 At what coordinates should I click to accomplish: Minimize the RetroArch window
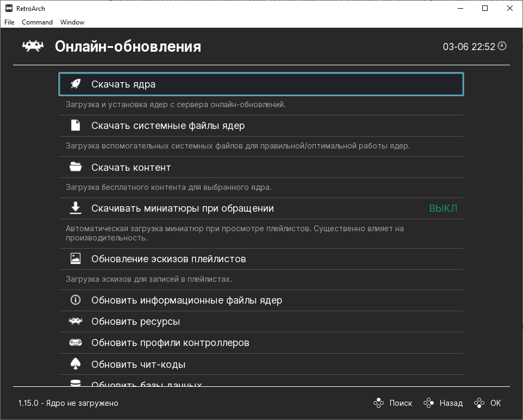coord(460,8)
